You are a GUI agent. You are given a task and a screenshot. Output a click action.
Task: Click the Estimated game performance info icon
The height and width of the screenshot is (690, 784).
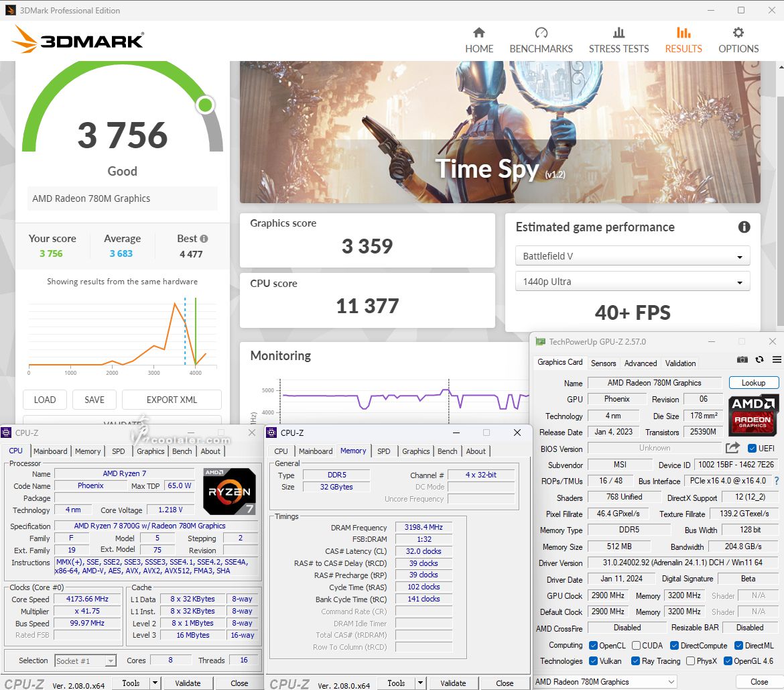[x=744, y=227]
